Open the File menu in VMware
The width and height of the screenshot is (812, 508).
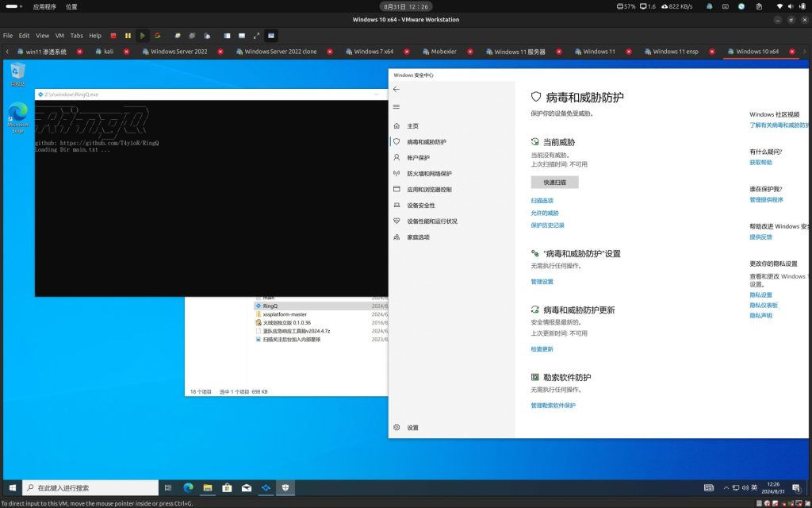click(x=8, y=36)
